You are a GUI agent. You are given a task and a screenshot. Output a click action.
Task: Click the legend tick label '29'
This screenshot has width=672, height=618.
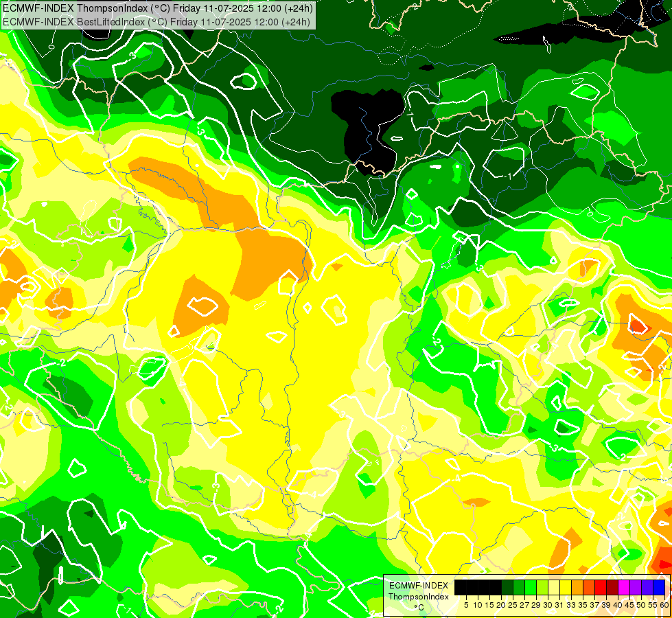click(536, 605)
